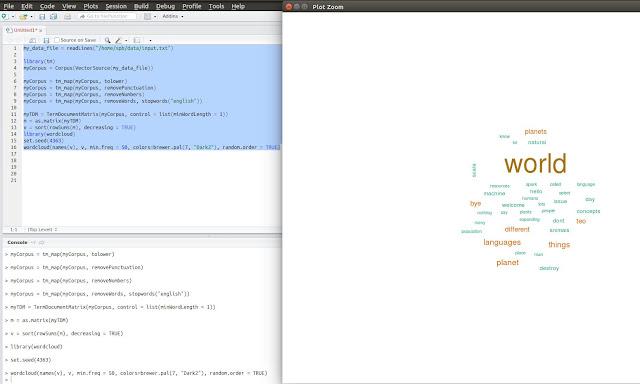Open the Code menu

47,6
